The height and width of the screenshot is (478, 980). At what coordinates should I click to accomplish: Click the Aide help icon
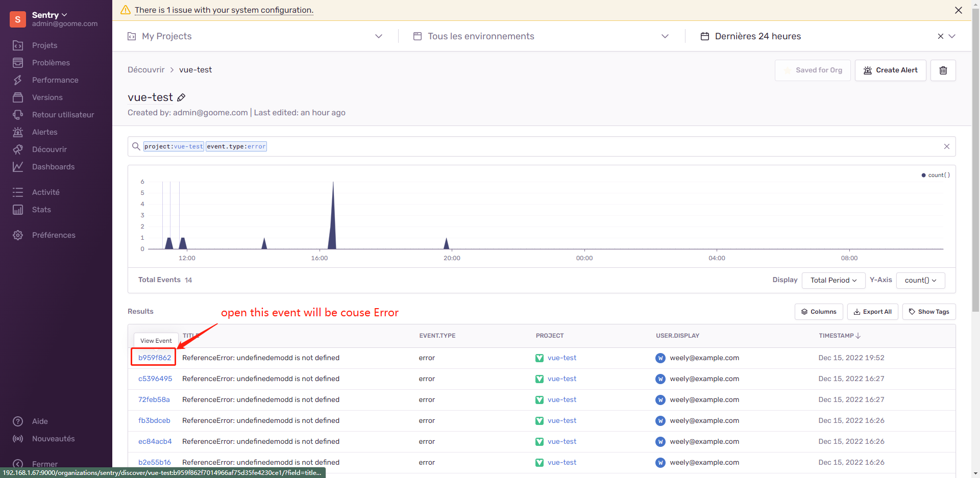tap(18, 421)
